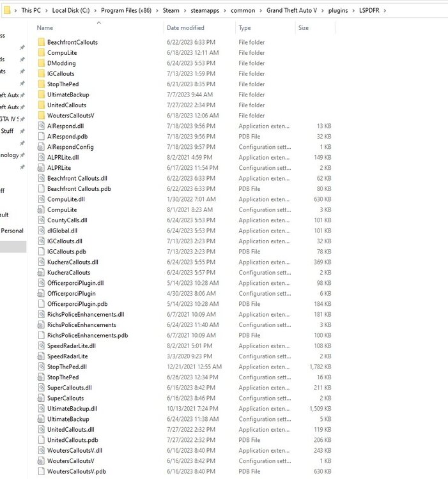Click the UltimateBackup folder icon

(42, 95)
